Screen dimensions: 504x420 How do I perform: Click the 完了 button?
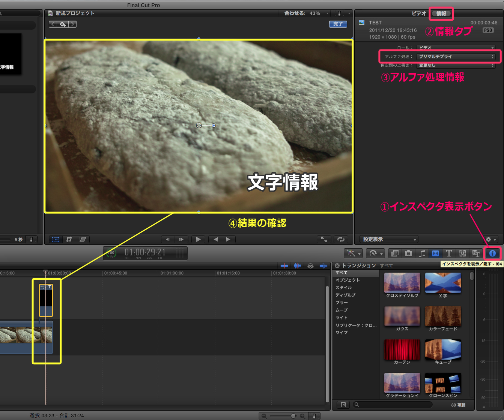pyautogui.click(x=338, y=24)
